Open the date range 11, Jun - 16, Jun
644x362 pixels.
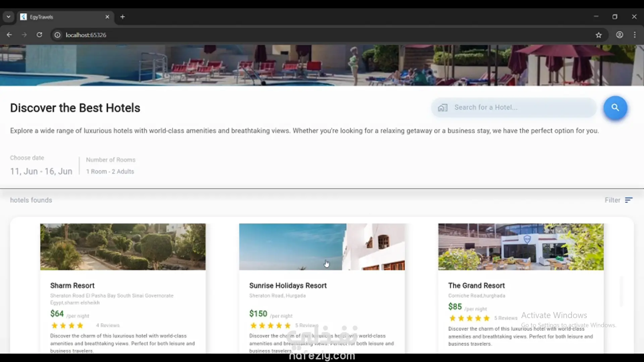click(x=41, y=171)
